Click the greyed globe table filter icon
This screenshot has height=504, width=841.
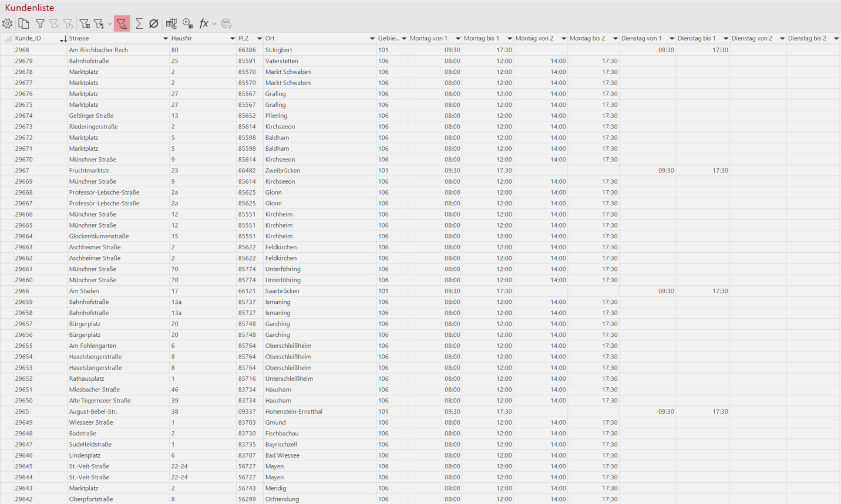pyautogui.click(x=226, y=23)
